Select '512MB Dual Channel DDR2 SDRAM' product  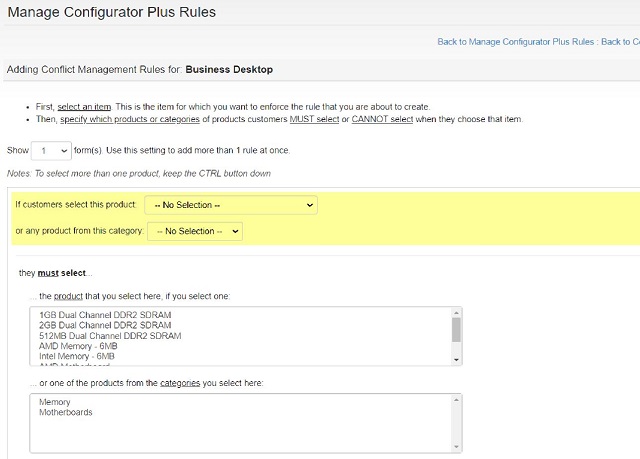pyautogui.click(x=110, y=336)
